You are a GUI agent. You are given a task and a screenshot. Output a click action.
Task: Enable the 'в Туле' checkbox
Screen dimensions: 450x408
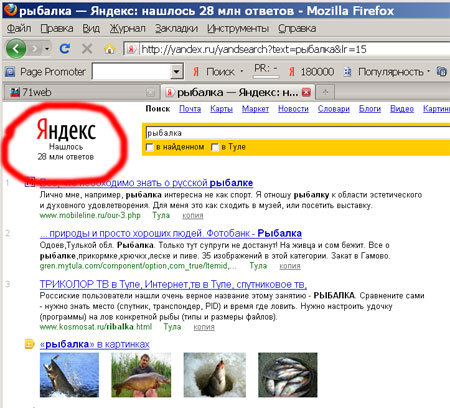click(215, 147)
